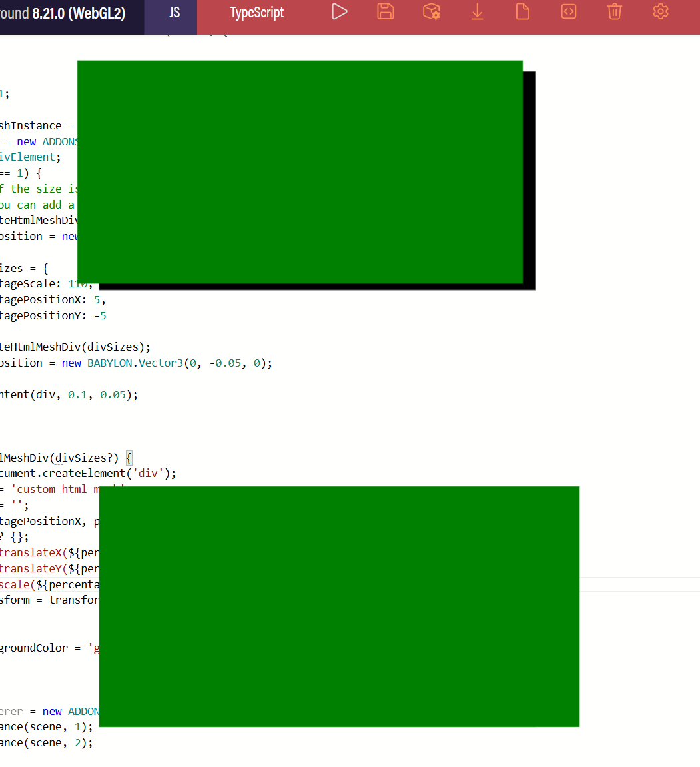Save the playground with the floppy disk icon
The image size is (700, 767).
(385, 12)
